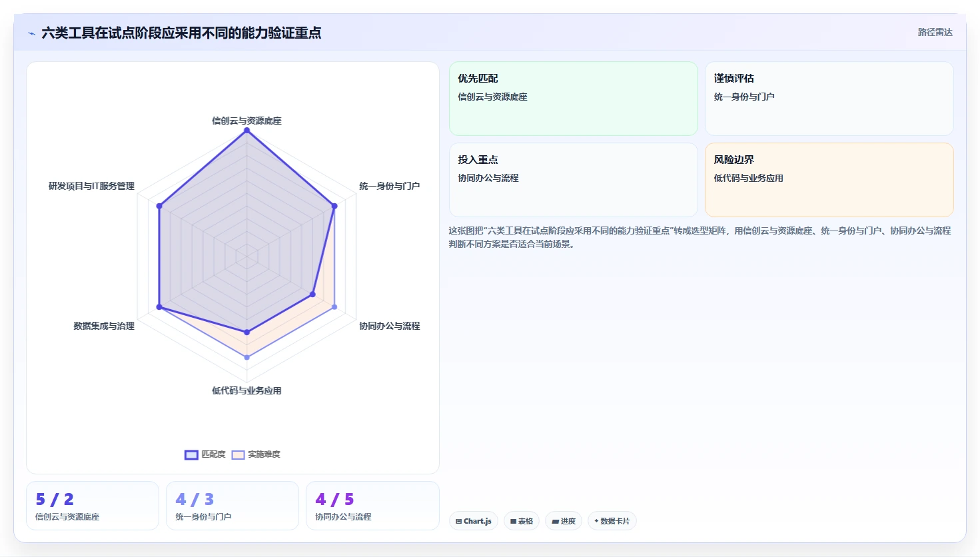The image size is (980, 557).
Task: Click the 协同办公与流程 radar axis label
Action: [389, 326]
